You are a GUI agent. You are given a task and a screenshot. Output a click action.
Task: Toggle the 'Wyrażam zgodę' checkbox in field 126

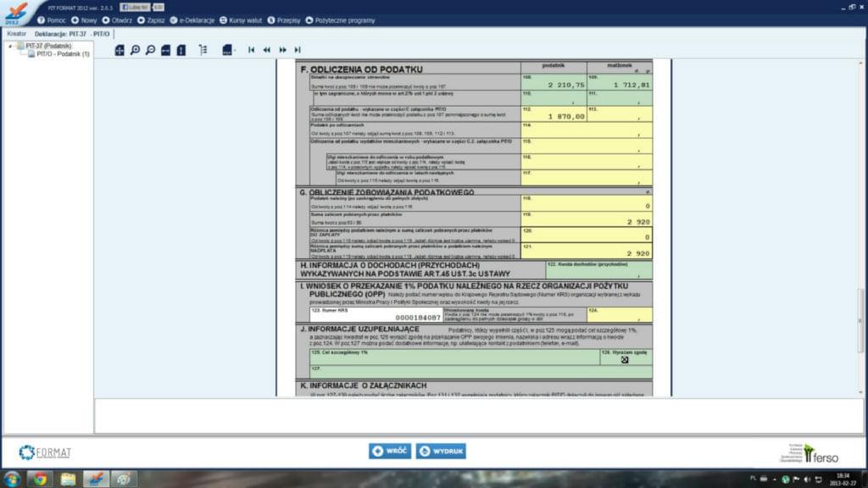[625, 359]
